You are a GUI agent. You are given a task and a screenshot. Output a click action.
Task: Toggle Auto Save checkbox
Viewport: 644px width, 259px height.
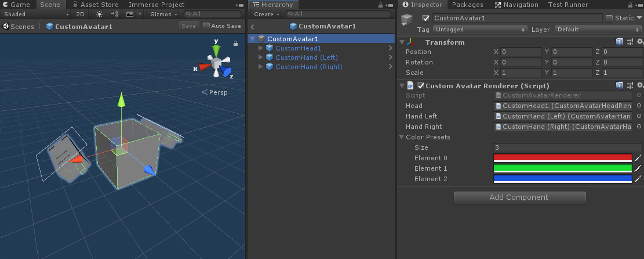(206, 26)
